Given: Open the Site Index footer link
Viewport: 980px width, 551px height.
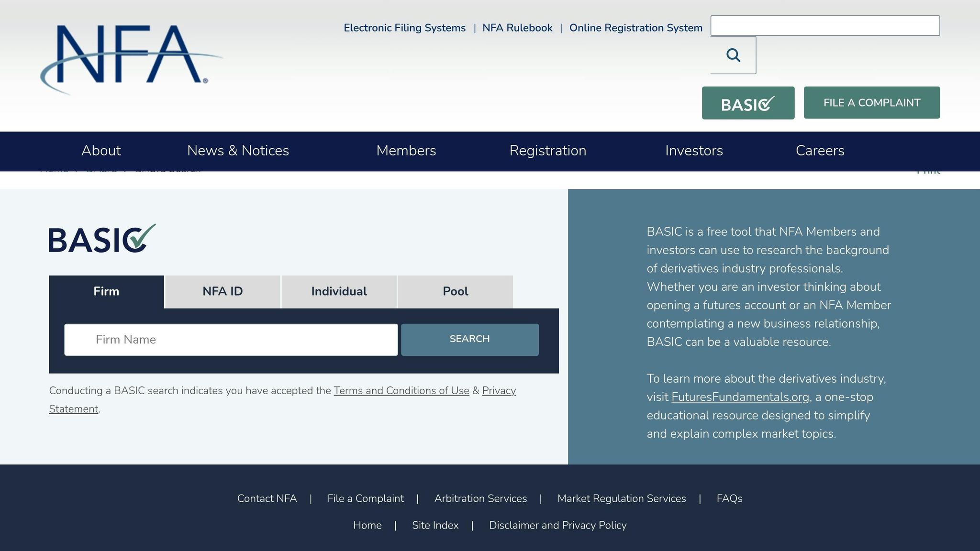Looking at the screenshot, I should pyautogui.click(x=435, y=525).
